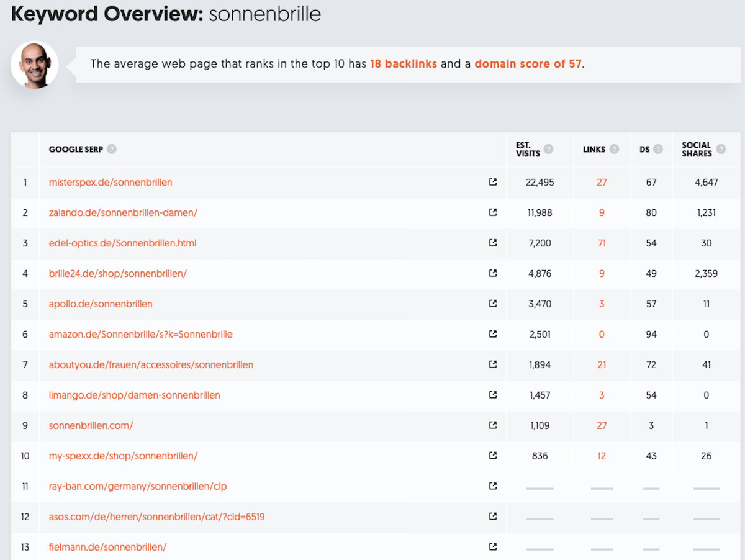Show help tooltip next to DS header
Image resolution: width=745 pixels, height=560 pixels.
pyautogui.click(x=658, y=149)
